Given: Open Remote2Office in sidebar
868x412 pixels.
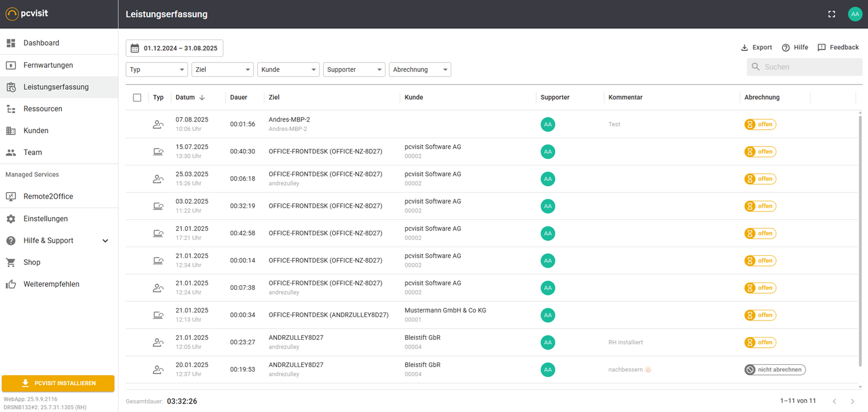Looking at the screenshot, I should click(x=48, y=197).
